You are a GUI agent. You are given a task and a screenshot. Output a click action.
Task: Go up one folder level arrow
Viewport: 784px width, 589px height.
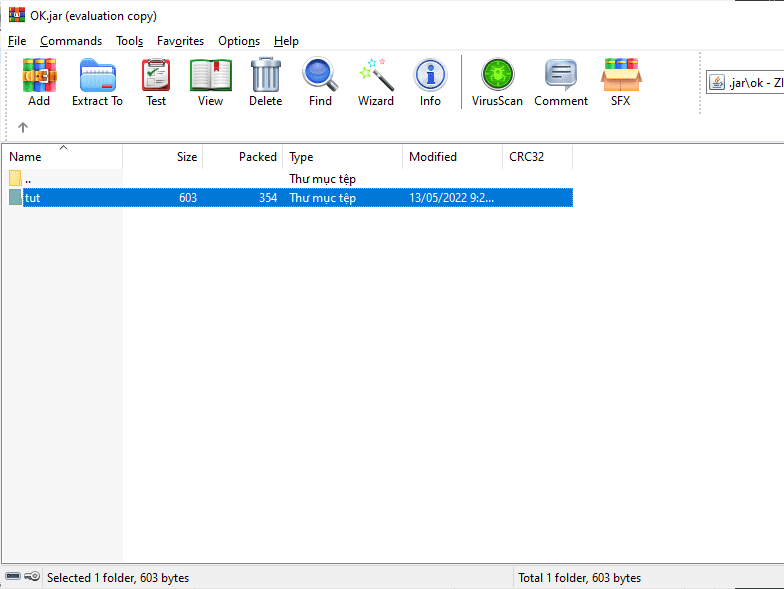pos(22,128)
